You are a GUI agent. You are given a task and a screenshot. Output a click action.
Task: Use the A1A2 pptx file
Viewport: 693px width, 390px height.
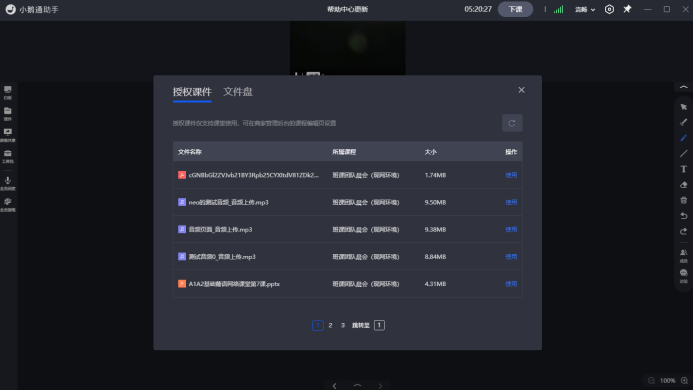[511, 284]
